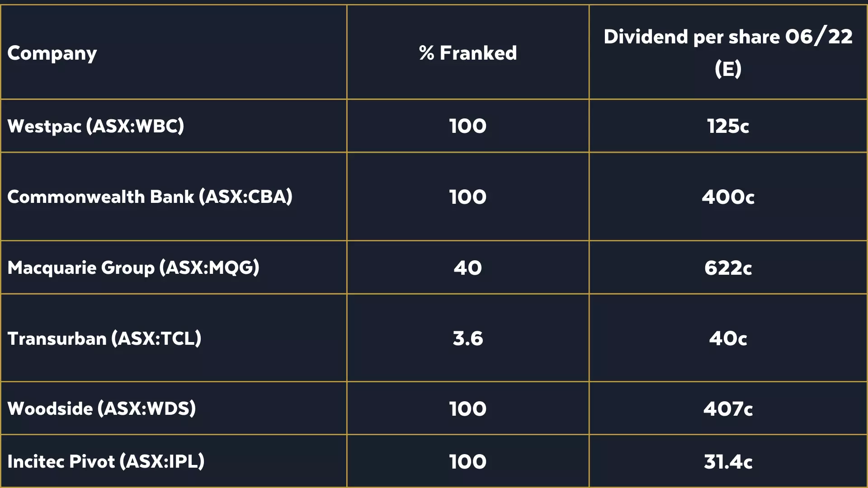Select the 622c dividend cell
This screenshot has width=868, height=488.
click(x=728, y=267)
